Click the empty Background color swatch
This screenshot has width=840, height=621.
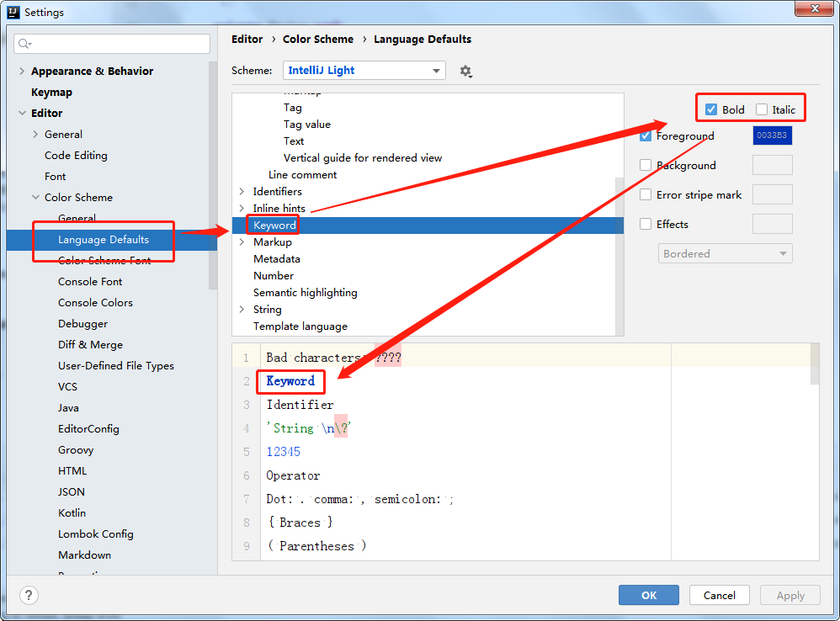(772, 165)
